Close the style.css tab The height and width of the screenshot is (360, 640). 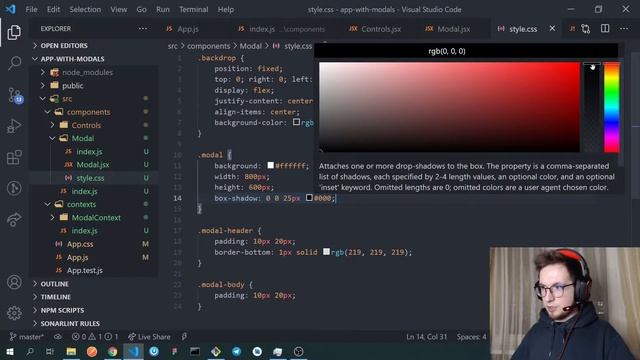(x=552, y=29)
